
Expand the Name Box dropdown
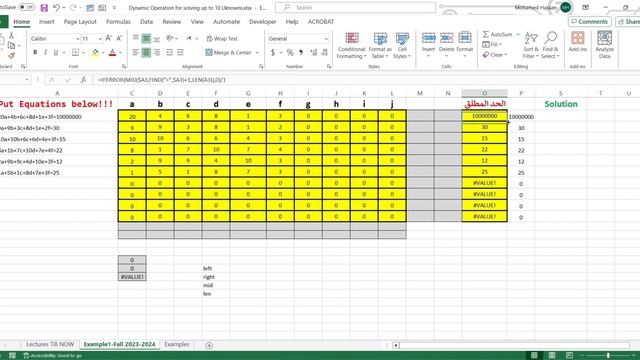point(27,80)
